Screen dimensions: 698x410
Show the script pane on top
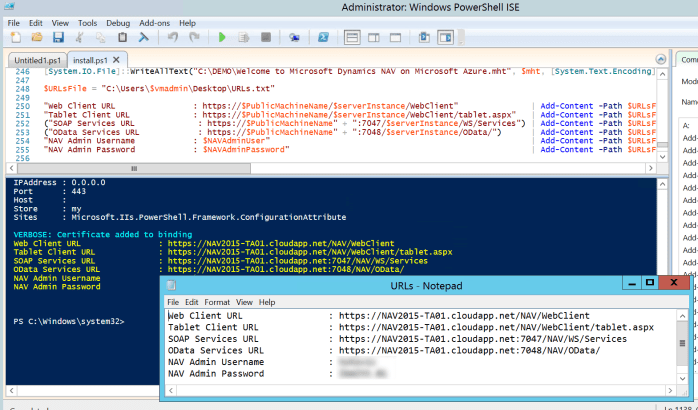point(353,39)
